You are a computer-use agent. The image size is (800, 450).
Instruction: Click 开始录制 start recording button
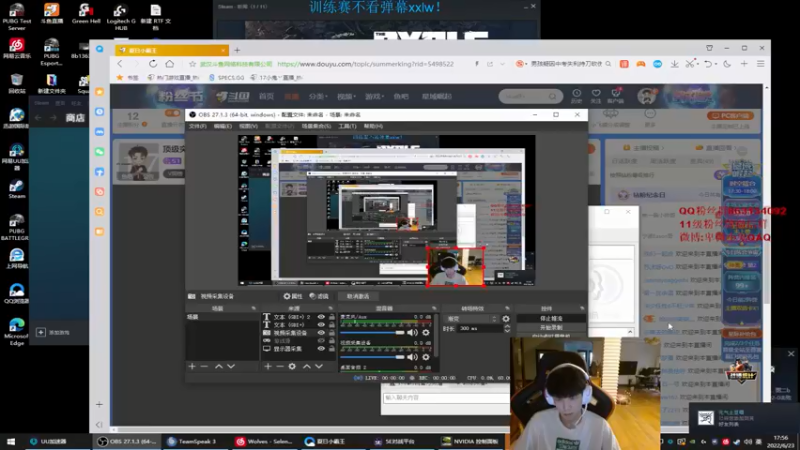click(551, 328)
